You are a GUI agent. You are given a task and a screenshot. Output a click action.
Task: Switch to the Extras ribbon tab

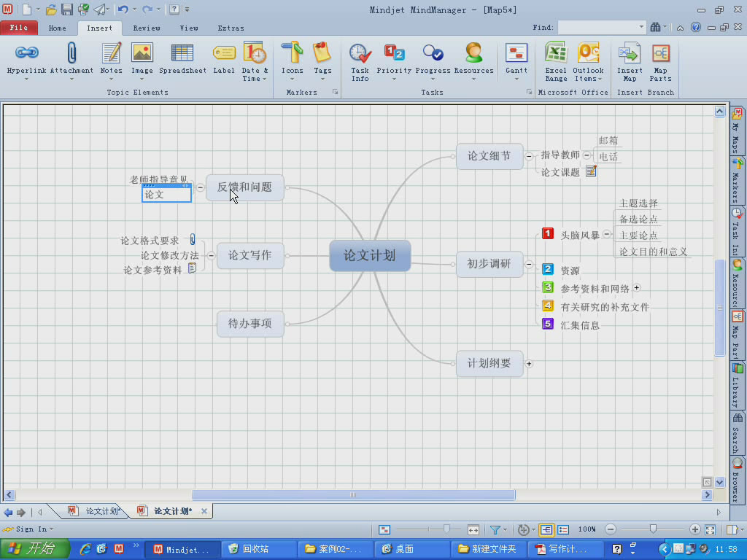point(231,28)
